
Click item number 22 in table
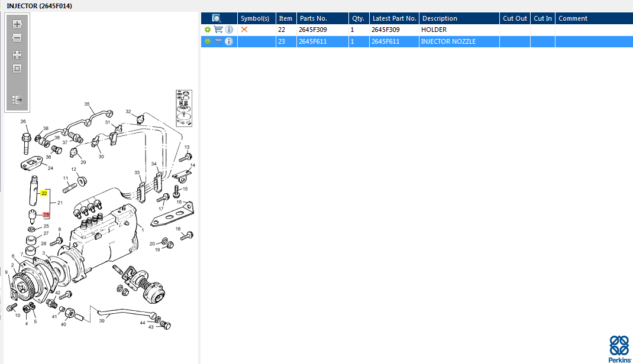282,30
